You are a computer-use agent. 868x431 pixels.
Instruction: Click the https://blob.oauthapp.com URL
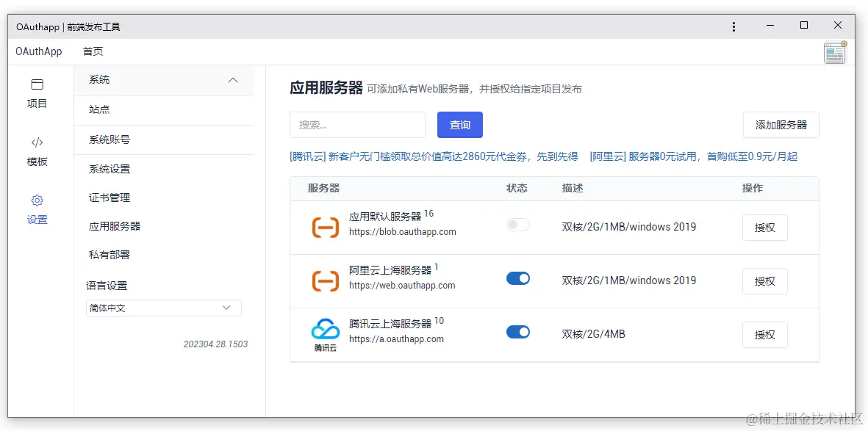(403, 232)
